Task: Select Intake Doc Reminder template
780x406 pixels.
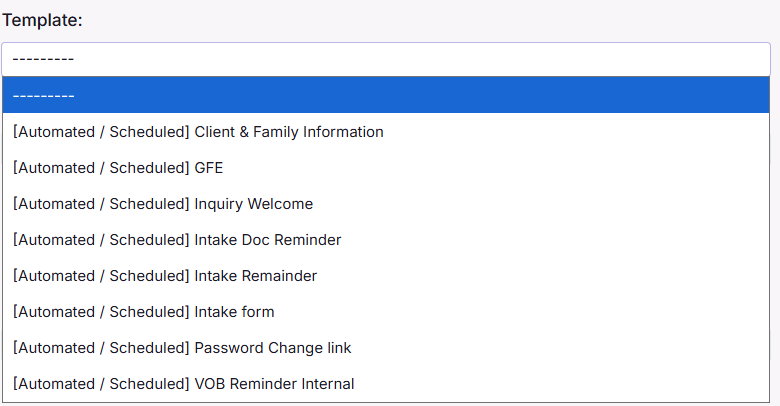Action: coord(177,240)
